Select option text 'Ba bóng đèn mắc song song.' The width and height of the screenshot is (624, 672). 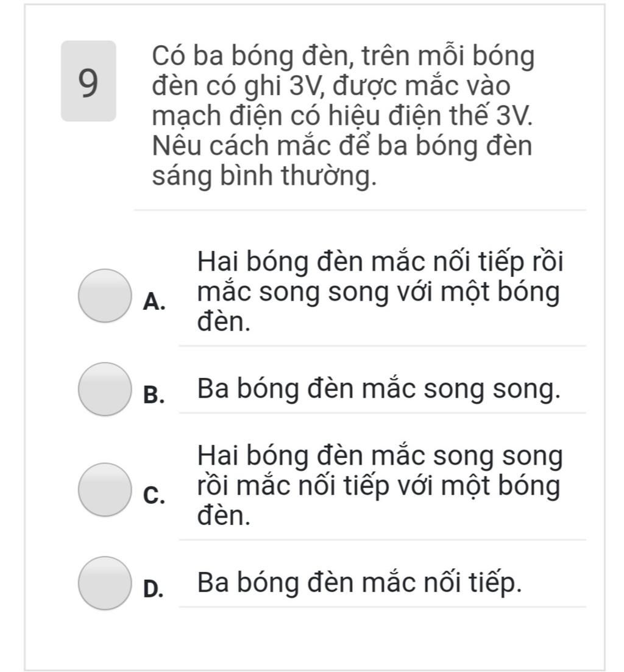[378, 390]
